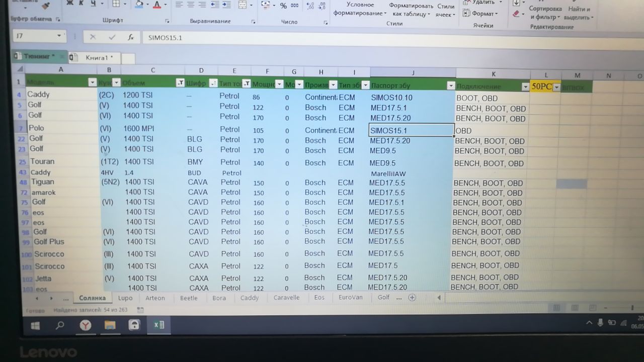Viewport: 644px width, 362px height.
Task: Click the macro record status bar icon
Action: pos(140,310)
